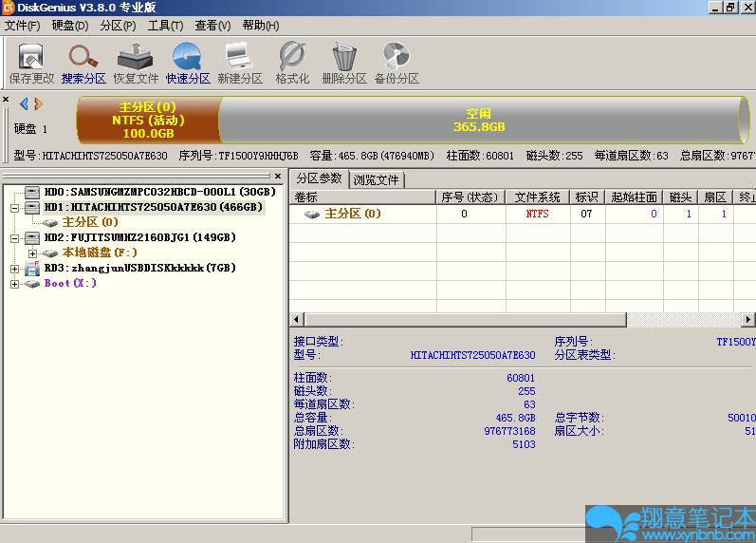Switch to the 浏览文件 tab
Viewport: 756px width, 543px height.
pos(376,180)
